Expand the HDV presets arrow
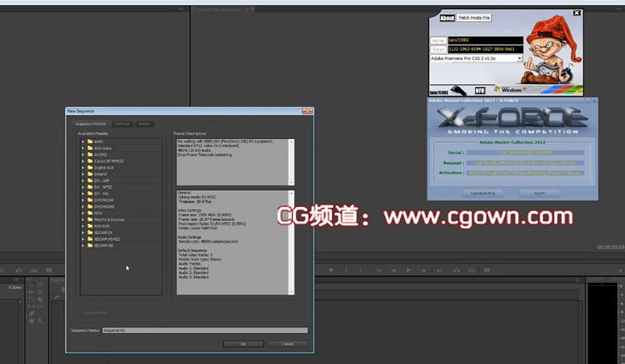625x364 pixels. tap(83, 213)
